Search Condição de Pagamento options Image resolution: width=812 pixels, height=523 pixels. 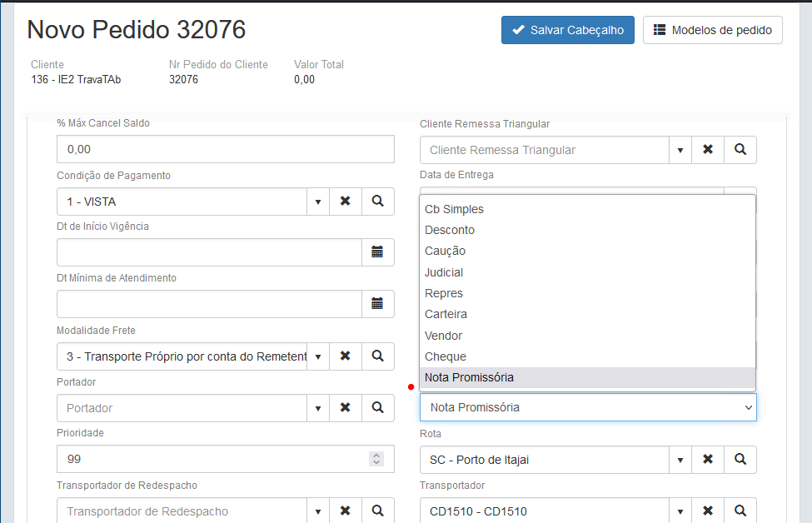(x=378, y=202)
